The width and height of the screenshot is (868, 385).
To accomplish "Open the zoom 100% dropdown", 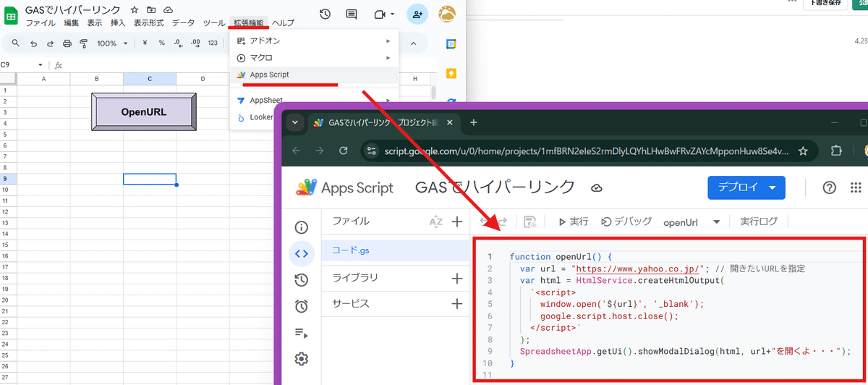I will (112, 43).
